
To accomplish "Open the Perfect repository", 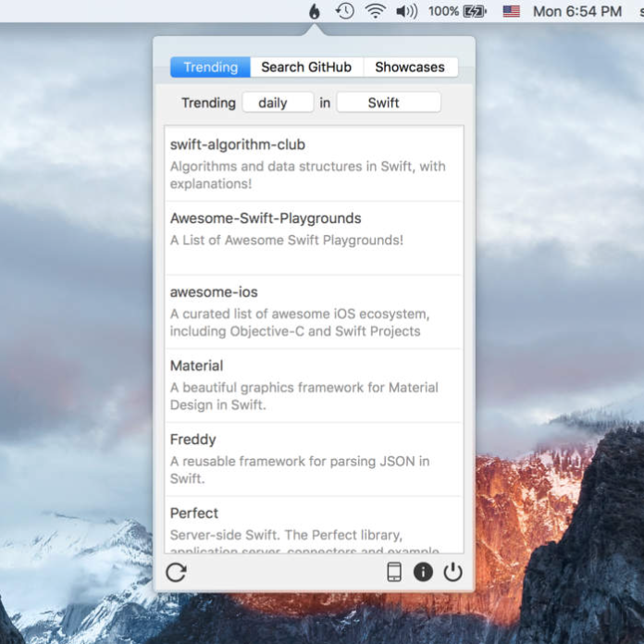I will (315, 525).
